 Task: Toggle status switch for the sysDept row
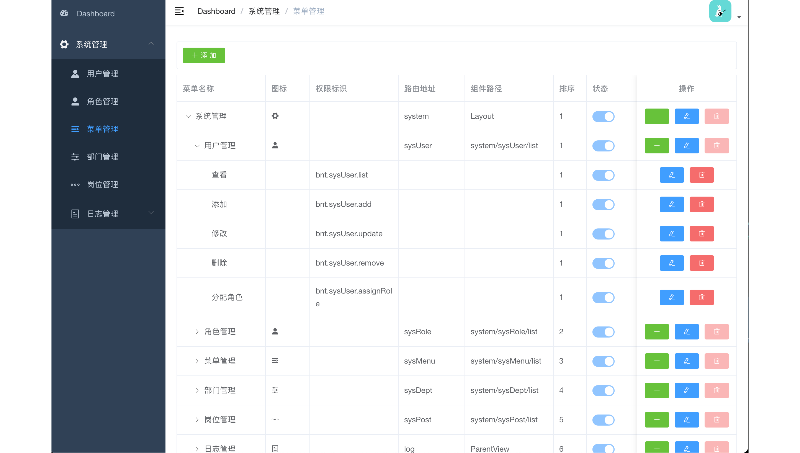(603, 391)
